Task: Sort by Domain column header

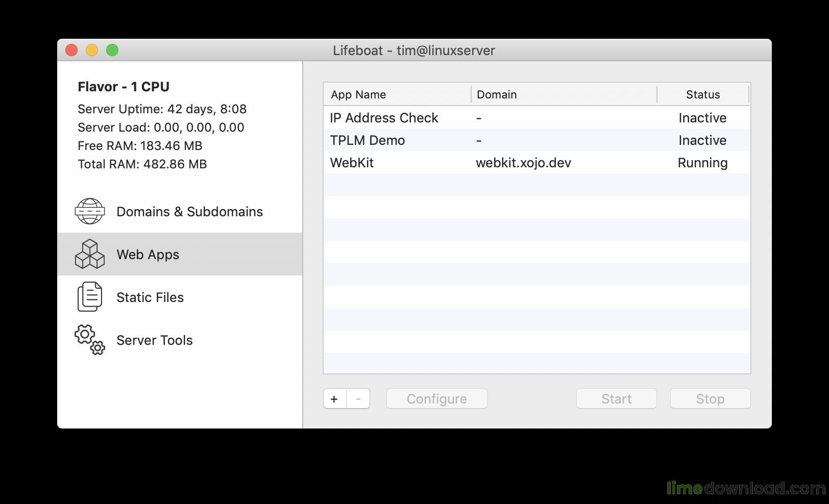Action: (564, 94)
